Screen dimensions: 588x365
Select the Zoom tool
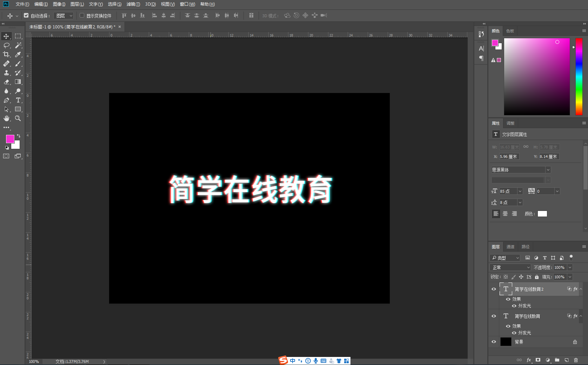pos(18,118)
